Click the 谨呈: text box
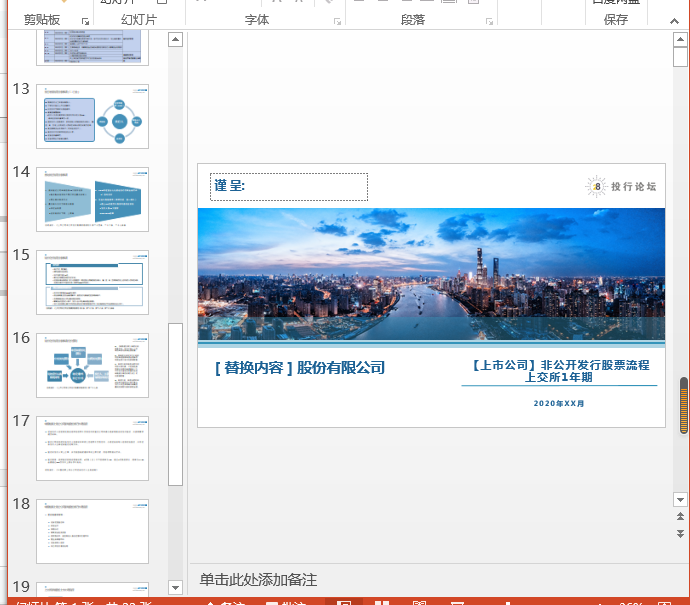 (289, 187)
